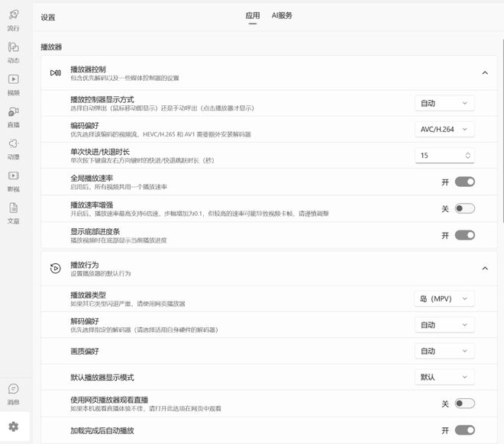The height and width of the screenshot is (444, 504).
Task: Open the 播放控制器显示方式 dropdown
Action: [444, 104]
